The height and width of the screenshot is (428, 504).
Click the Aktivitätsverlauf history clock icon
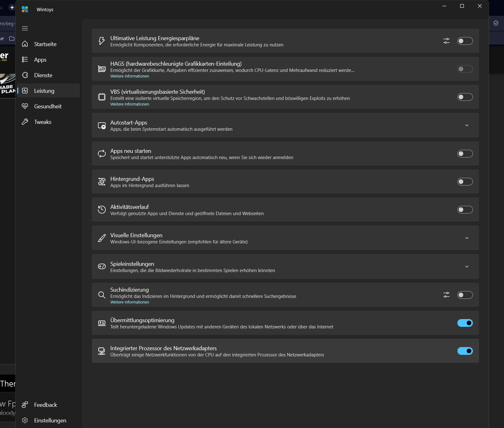click(102, 209)
